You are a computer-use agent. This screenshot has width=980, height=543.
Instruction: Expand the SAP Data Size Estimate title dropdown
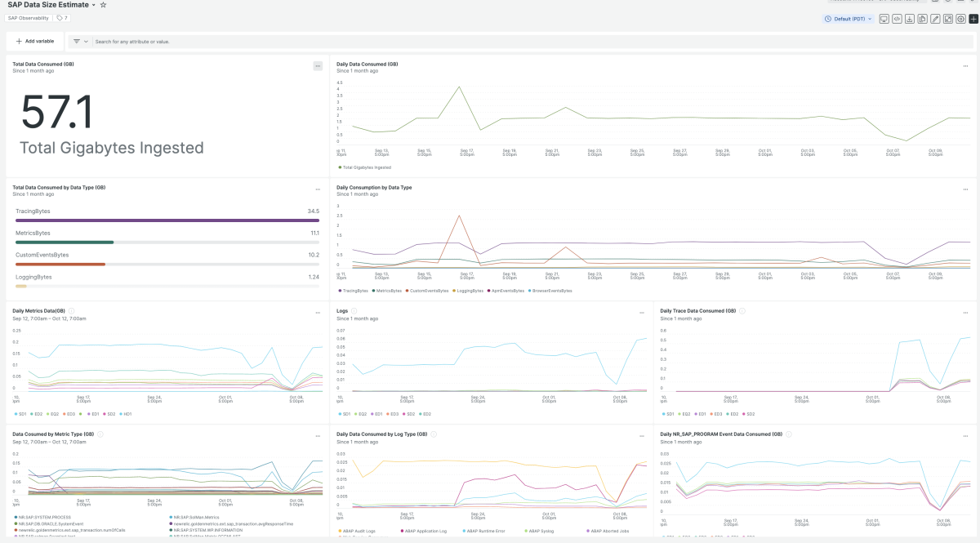pos(93,5)
